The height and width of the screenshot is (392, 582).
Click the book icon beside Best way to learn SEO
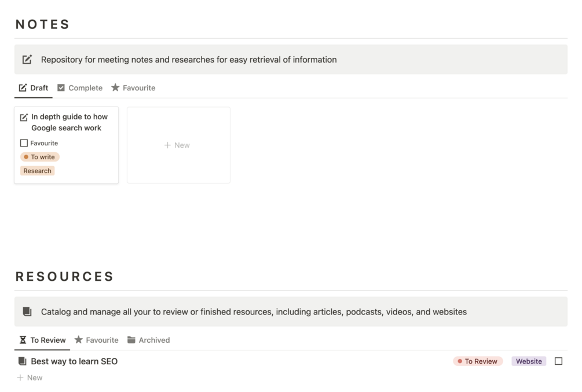(x=23, y=361)
